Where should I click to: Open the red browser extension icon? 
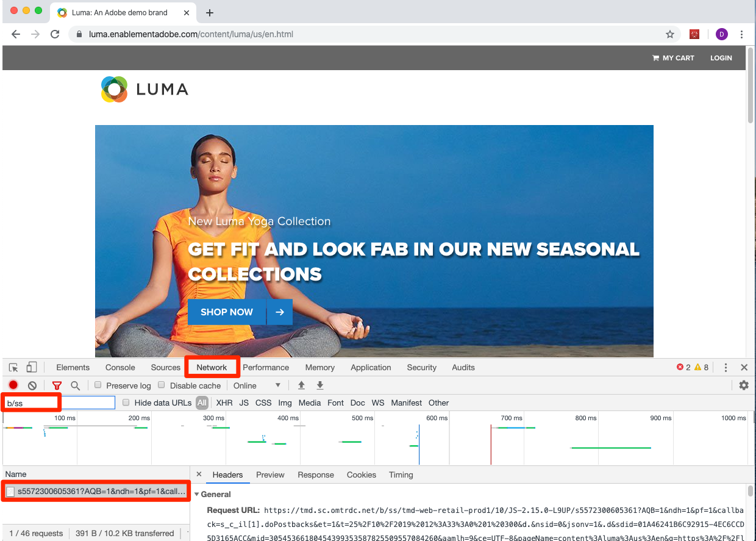pos(694,34)
